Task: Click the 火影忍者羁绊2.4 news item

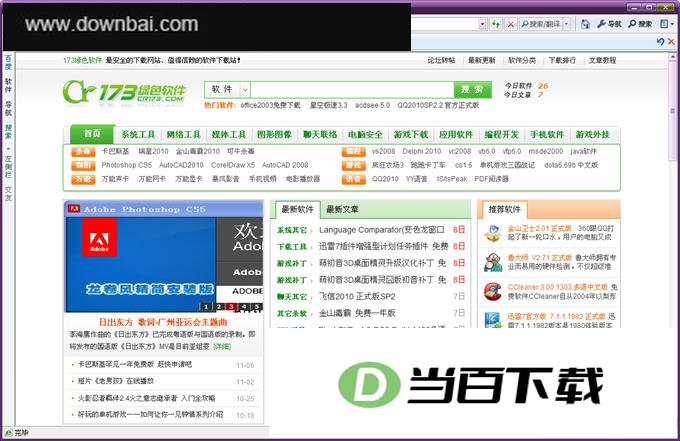Action: 146,398
